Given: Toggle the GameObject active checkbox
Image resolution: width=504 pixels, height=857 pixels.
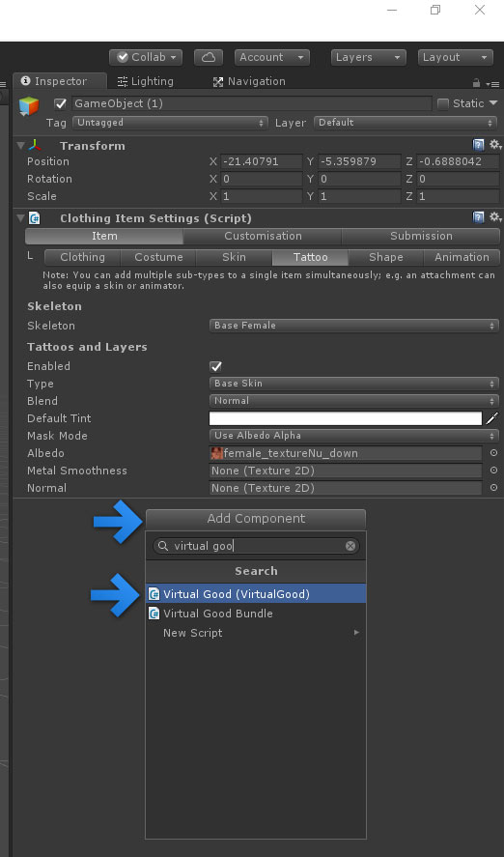Looking at the screenshot, I should coord(61,103).
